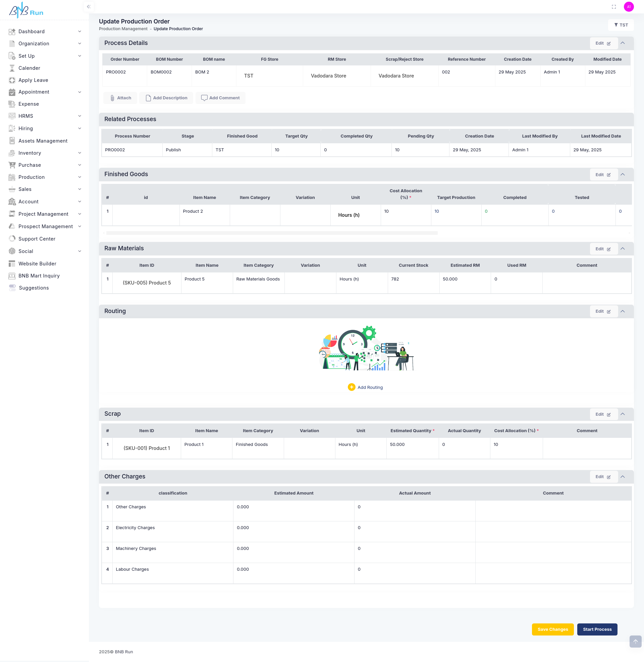Collapse the Raw Materials section chevron

tap(622, 249)
